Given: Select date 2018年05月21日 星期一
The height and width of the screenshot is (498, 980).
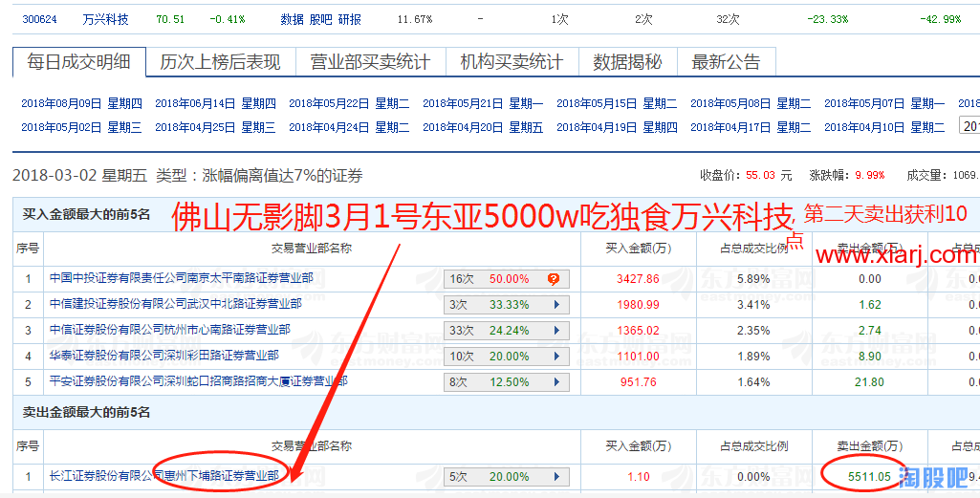Looking at the screenshot, I should tap(483, 104).
